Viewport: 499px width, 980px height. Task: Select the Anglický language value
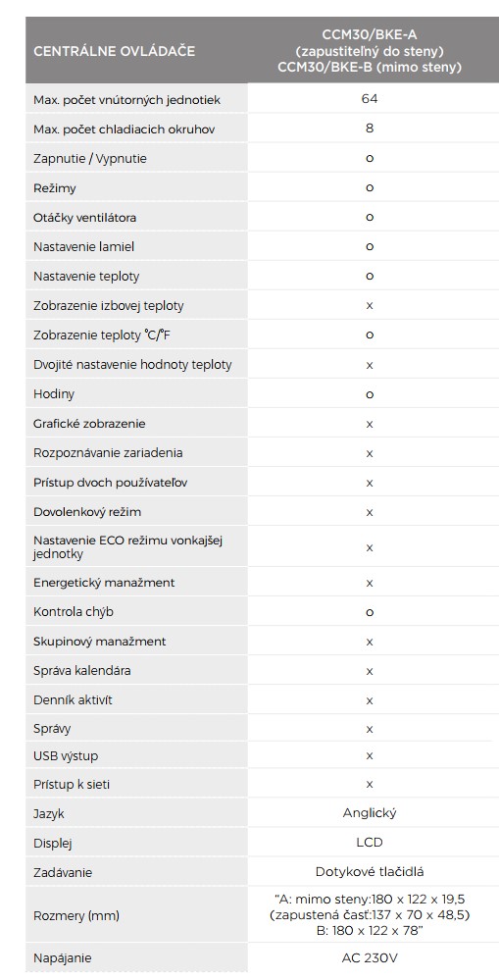pyautogui.click(x=369, y=813)
